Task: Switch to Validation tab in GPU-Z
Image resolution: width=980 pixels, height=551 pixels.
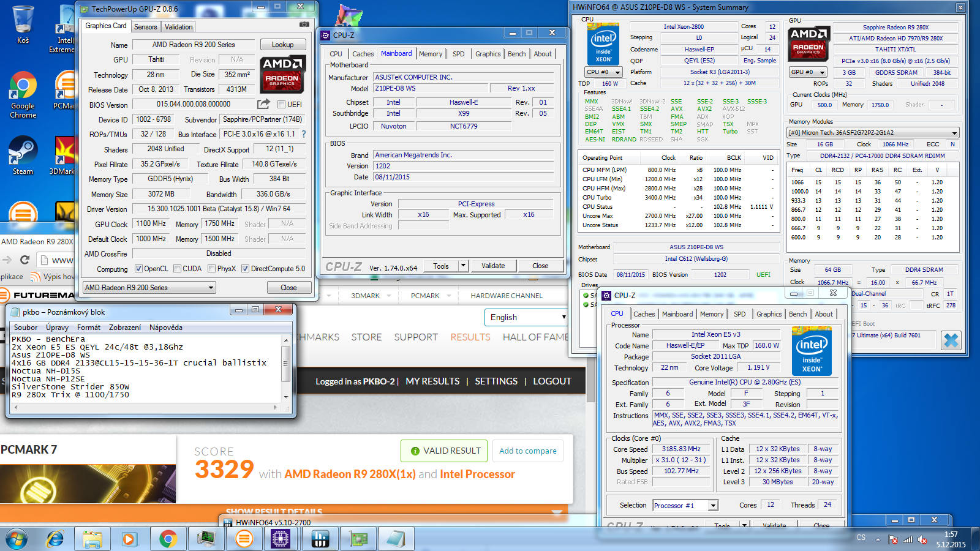Action: point(179,27)
